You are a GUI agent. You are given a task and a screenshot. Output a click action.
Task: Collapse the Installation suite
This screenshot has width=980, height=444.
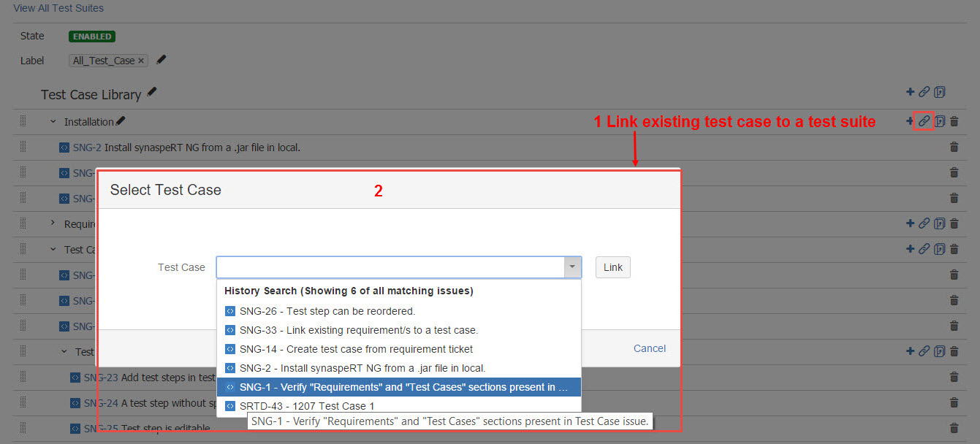(x=53, y=121)
